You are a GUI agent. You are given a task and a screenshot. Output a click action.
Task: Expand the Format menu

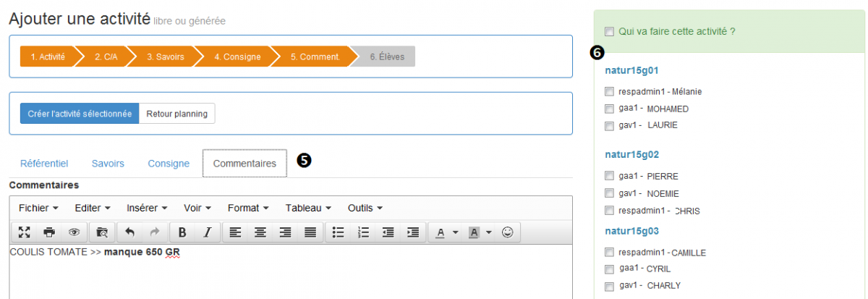[x=248, y=208]
